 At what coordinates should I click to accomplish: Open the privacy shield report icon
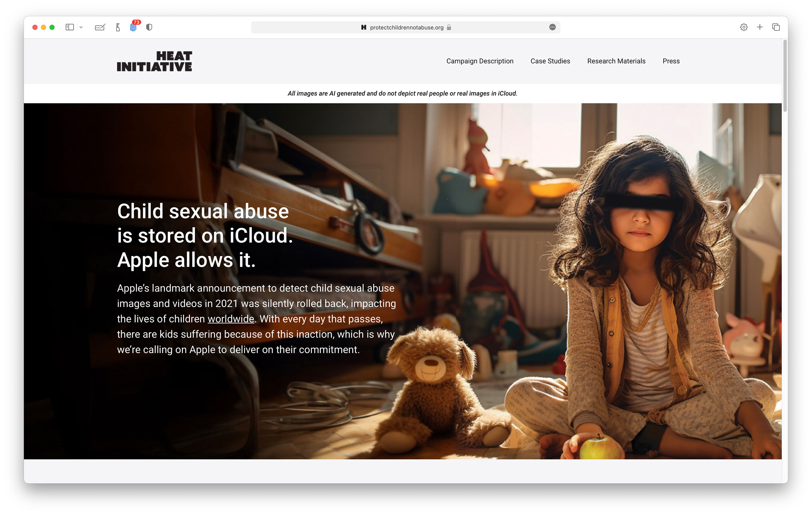tap(149, 27)
